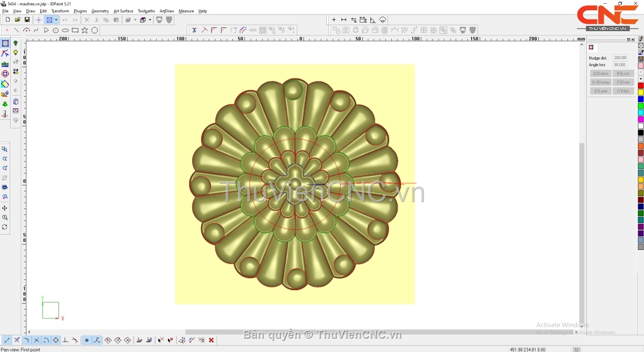
Task: Toggle endpoint snap in the bottom toolbar
Action: pos(7,340)
